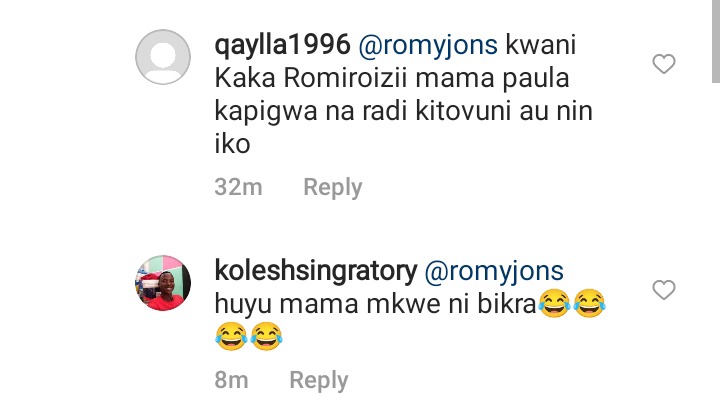Click the second laughing emoji after 'bikra'
This screenshot has height=415, width=720.
(x=590, y=303)
